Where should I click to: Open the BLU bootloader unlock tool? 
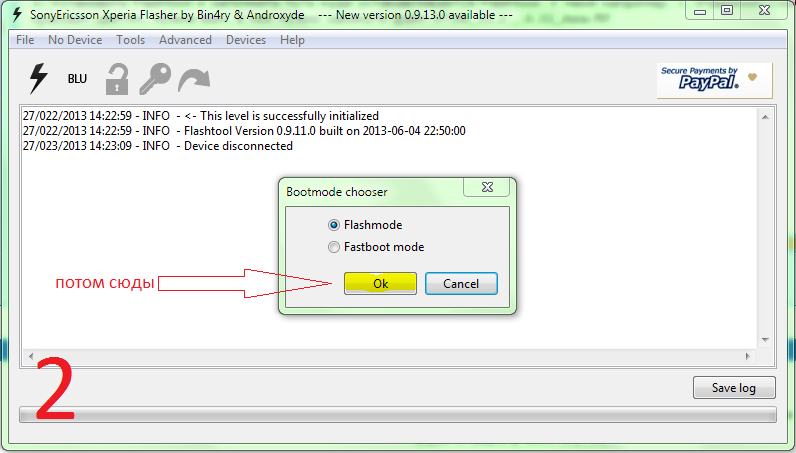point(77,79)
